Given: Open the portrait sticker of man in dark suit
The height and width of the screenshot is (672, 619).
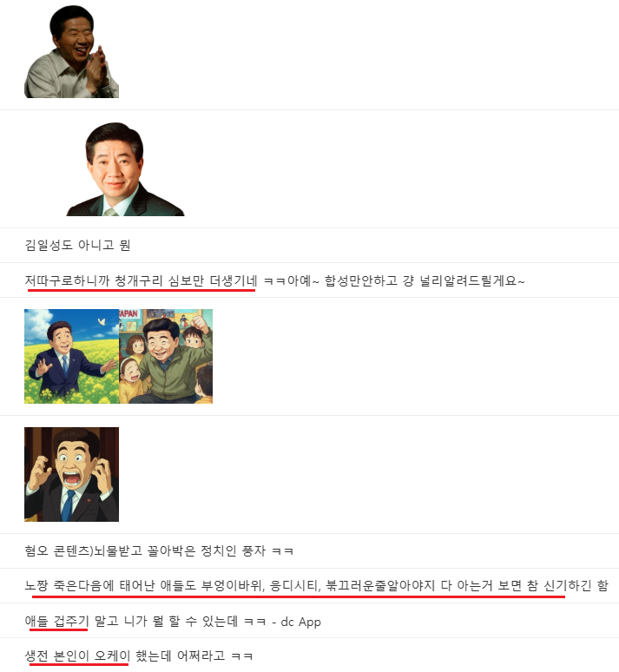Looking at the screenshot, I should (125, 168).
